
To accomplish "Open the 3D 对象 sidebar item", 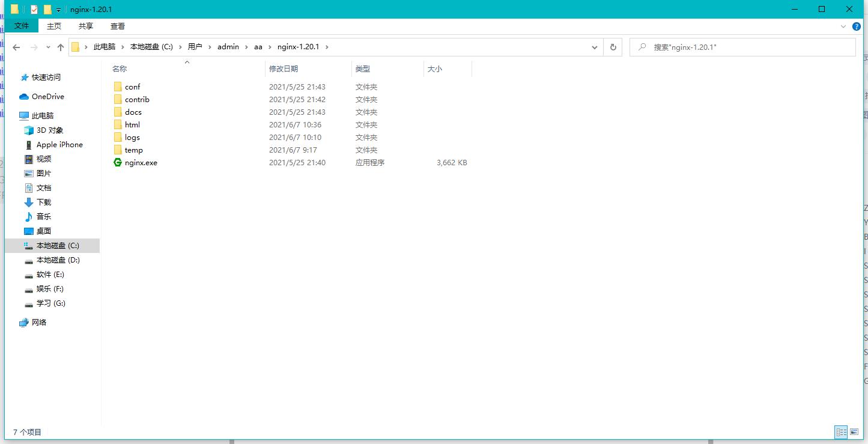I will point(49,130).
